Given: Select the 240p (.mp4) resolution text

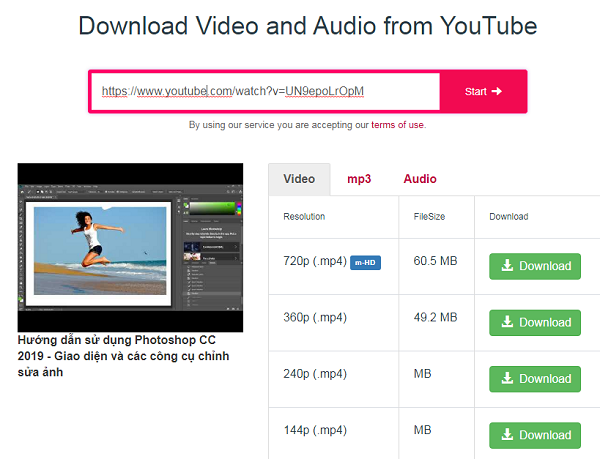Looking at the screenshot, I should point(315,374).
